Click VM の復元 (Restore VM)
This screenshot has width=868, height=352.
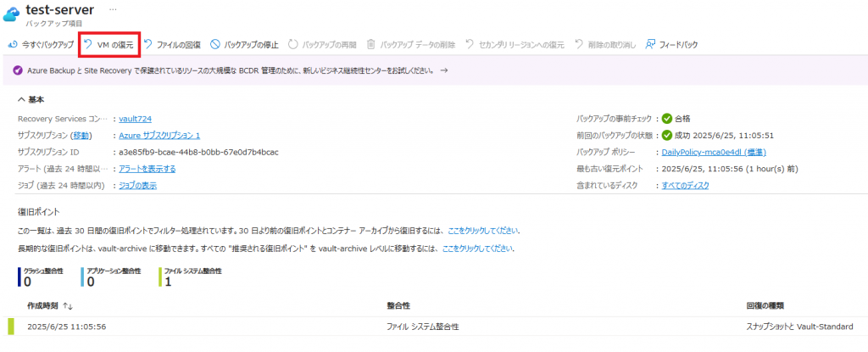point(109,44)
